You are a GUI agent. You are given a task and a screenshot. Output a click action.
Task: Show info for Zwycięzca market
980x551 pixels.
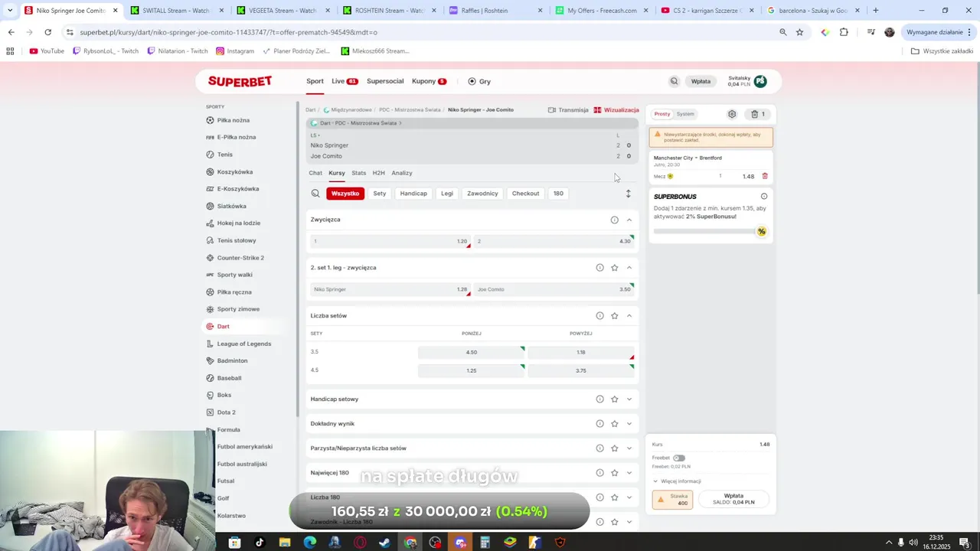click(x=614, y=220)
